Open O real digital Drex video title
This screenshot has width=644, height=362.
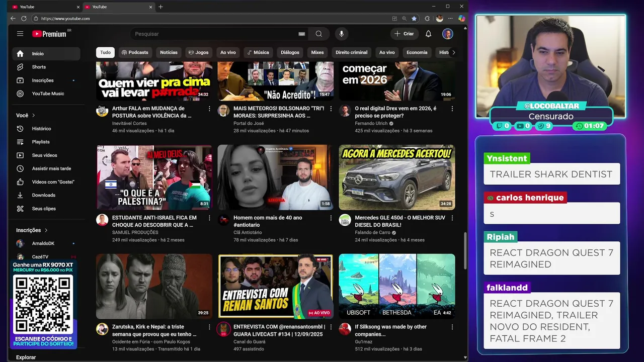[395, 112]
